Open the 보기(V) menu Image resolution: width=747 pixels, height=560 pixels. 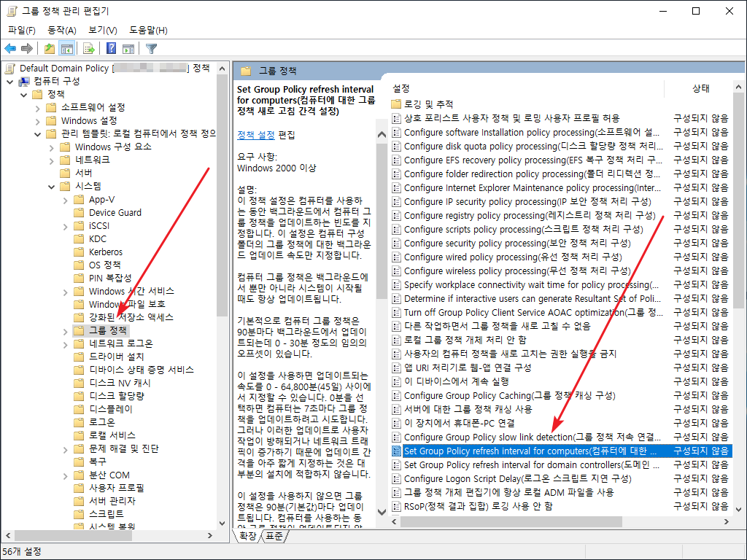coord(103,31)
